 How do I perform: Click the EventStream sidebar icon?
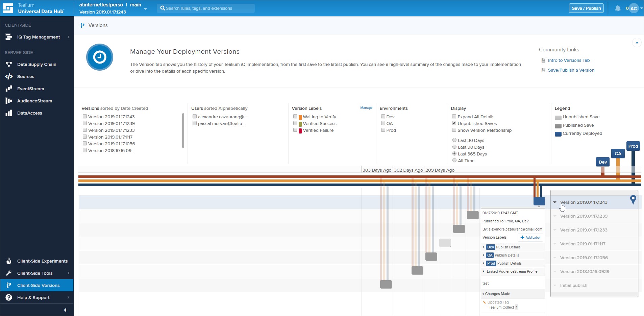[x=9, y=89]
